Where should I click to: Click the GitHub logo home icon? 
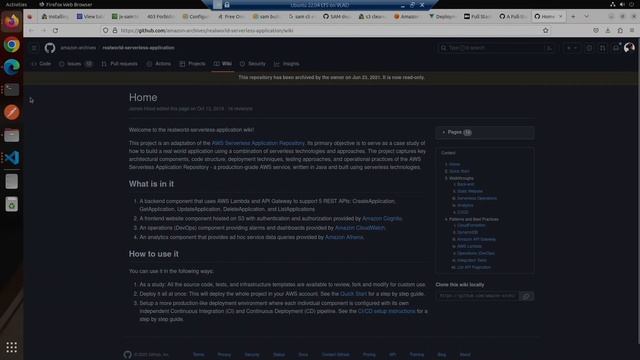50,48
